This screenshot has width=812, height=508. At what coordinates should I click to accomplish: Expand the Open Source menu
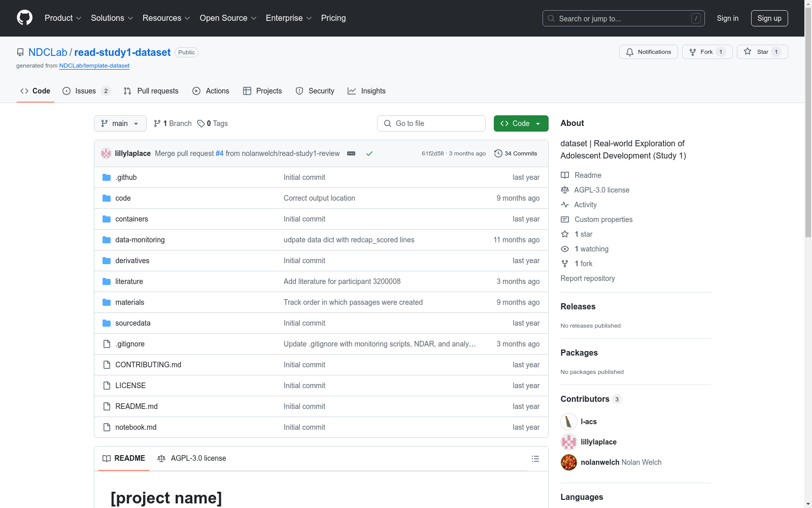click(228, 18)
